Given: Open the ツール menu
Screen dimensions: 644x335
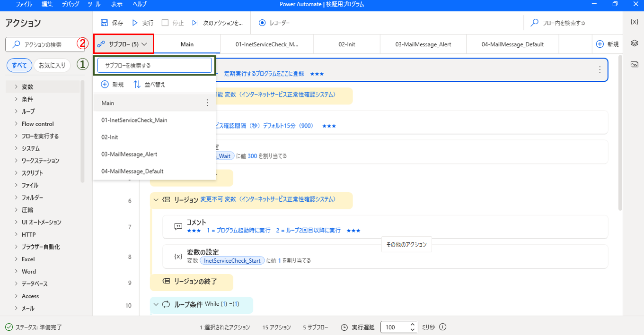Looking at the screenshot, I should pyautogui.click(x=94, y=4).
